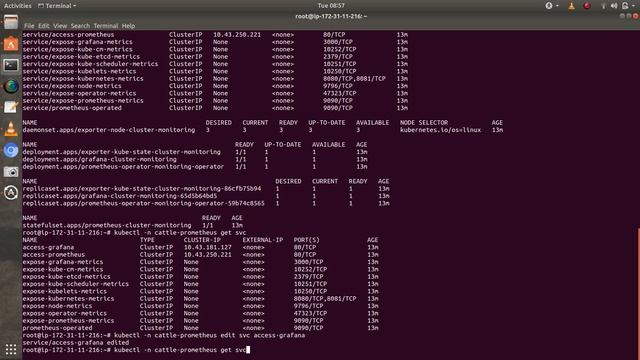Click the window title root@ip-172-31-11-216
The width and height of the screenshot is (640, 360).
331,16
